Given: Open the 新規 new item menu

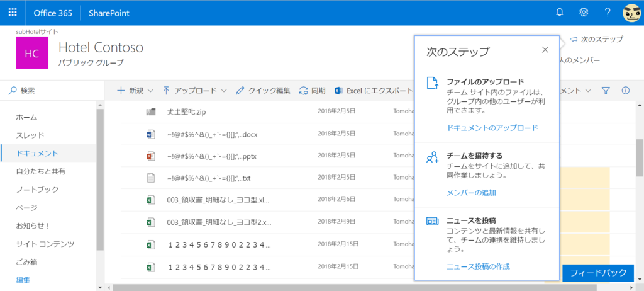Looking at the screenshot, I should point(136,91).
